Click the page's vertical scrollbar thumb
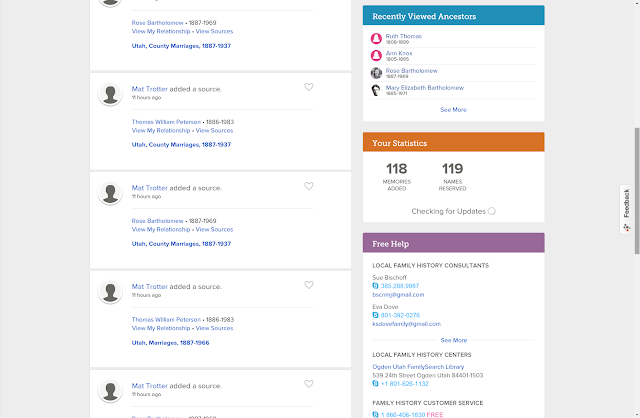This screenshot has height=418, width=640. coord(637,191)
